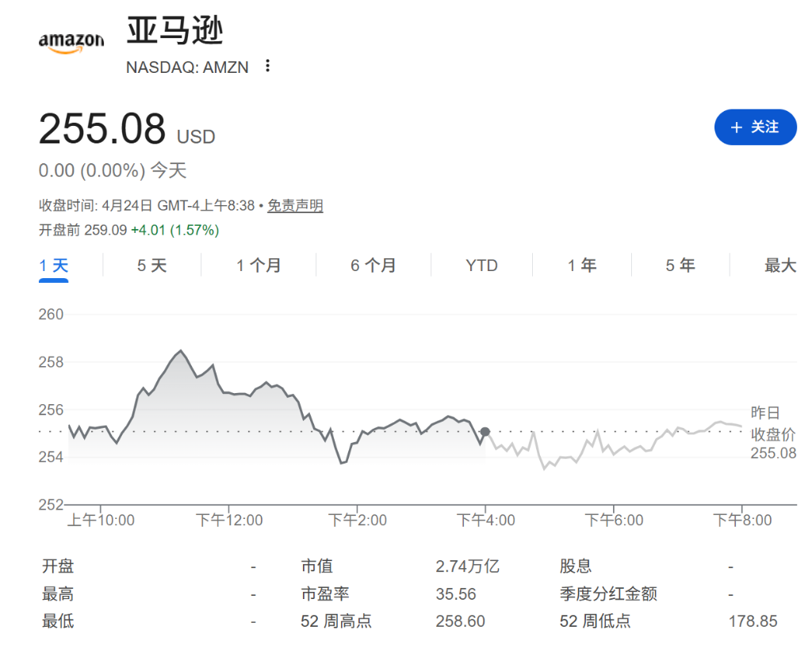Click the 52 周低点 178.85 value
This screenshot has height=645, width=812.
click(x=753, y=621)
